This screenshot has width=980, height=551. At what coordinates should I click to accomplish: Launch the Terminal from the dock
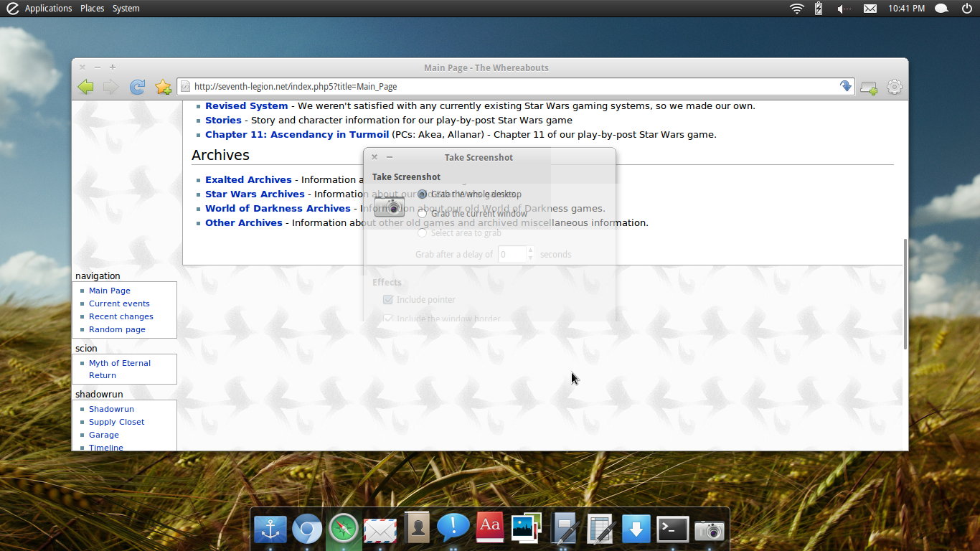click(x=673, y=530)
